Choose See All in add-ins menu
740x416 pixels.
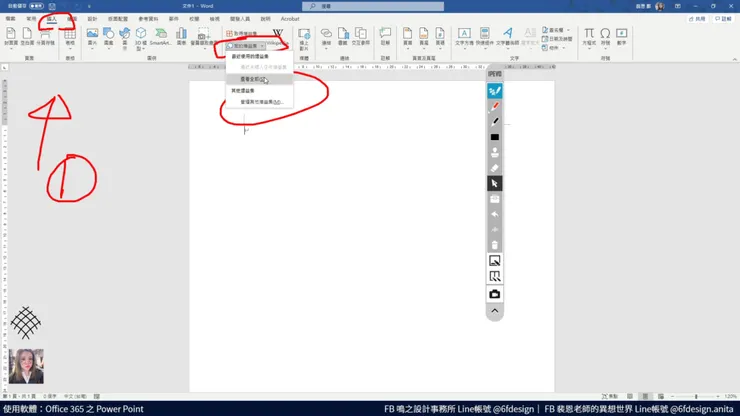(260, 79)
